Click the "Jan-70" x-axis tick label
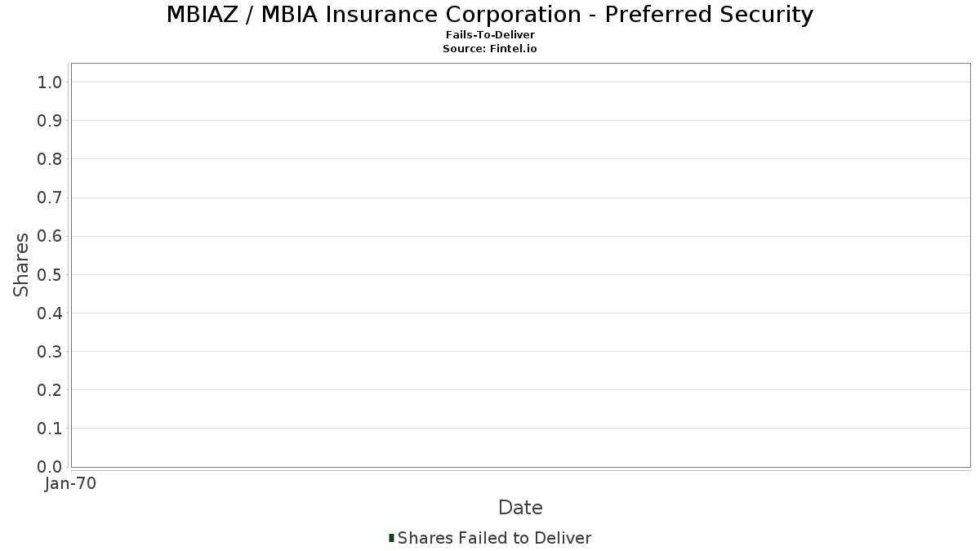Screen dimensions: 980x551 (71, 484)
